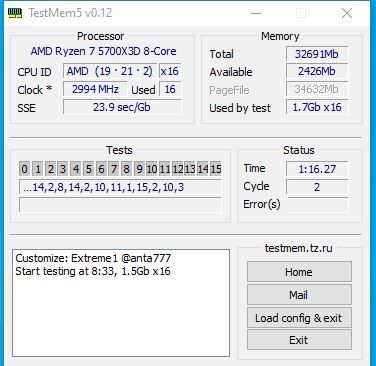Select test box 13
The image size is (376, 366).
190,169
